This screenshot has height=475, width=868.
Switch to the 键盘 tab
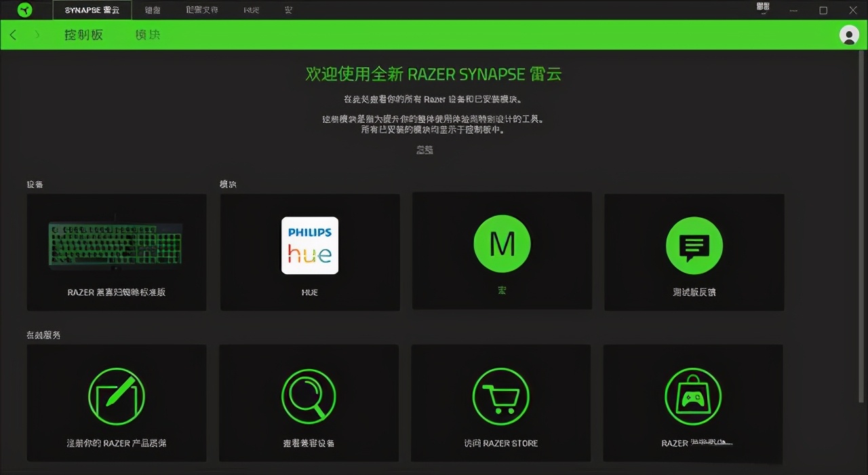[152, 10]
